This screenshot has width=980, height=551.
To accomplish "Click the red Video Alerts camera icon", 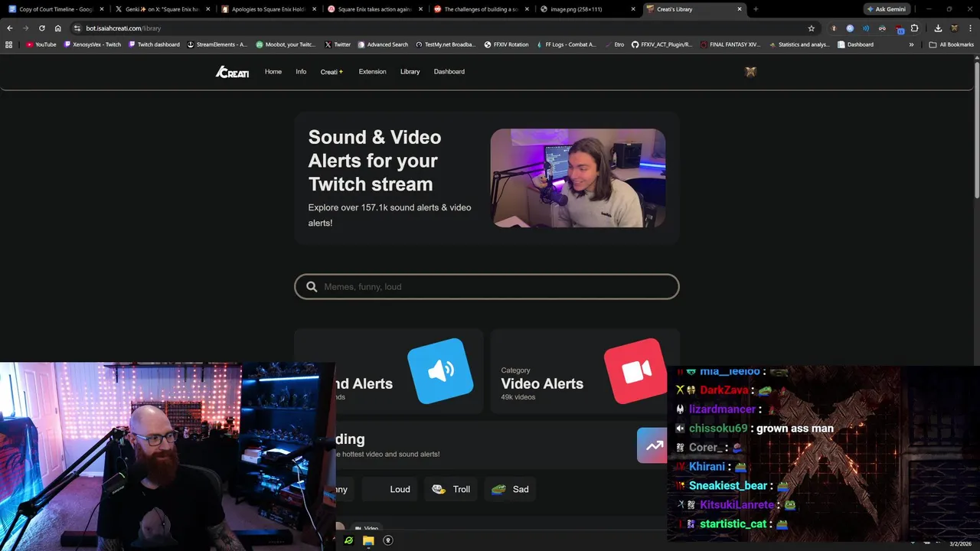I will (x=635, y=371).
